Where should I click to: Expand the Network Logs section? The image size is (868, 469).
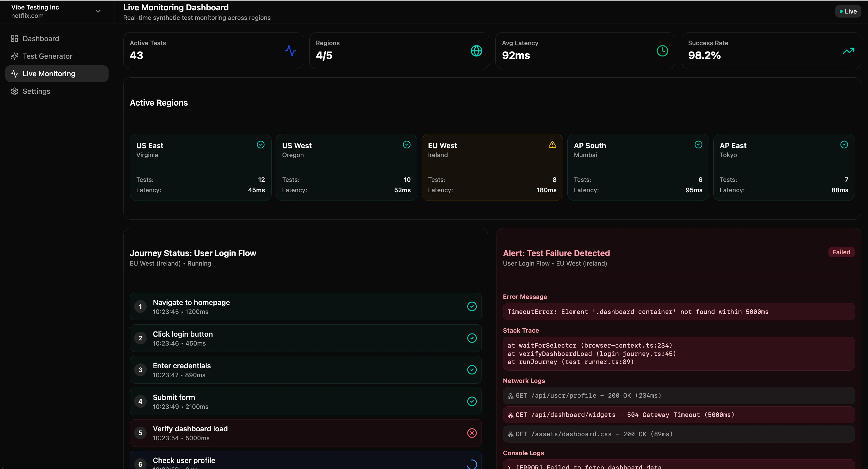523,381
